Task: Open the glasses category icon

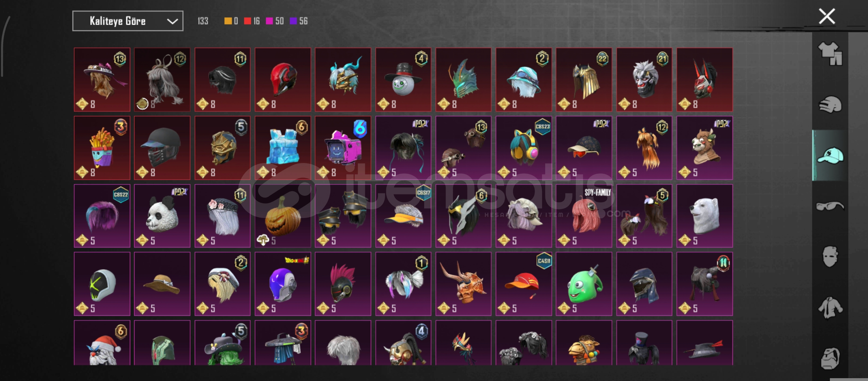Action: (830, 206)
